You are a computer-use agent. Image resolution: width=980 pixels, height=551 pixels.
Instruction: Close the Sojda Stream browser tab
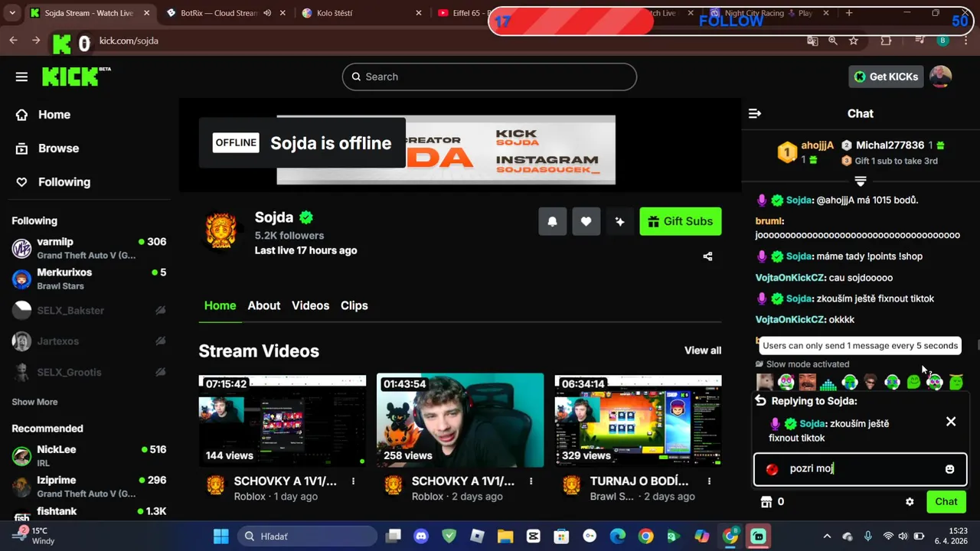pyautogui.click(x=146, y=13)
